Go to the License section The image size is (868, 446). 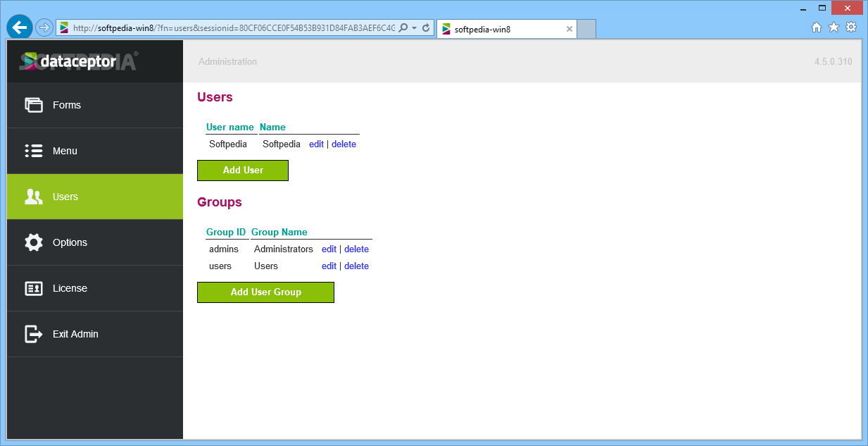point(95,288)
